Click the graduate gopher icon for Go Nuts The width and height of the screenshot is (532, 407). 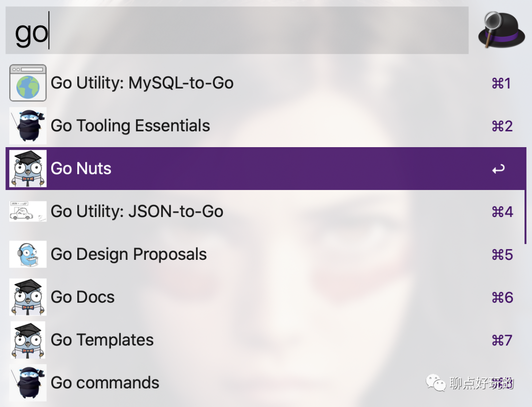click(x=28, y=168)
